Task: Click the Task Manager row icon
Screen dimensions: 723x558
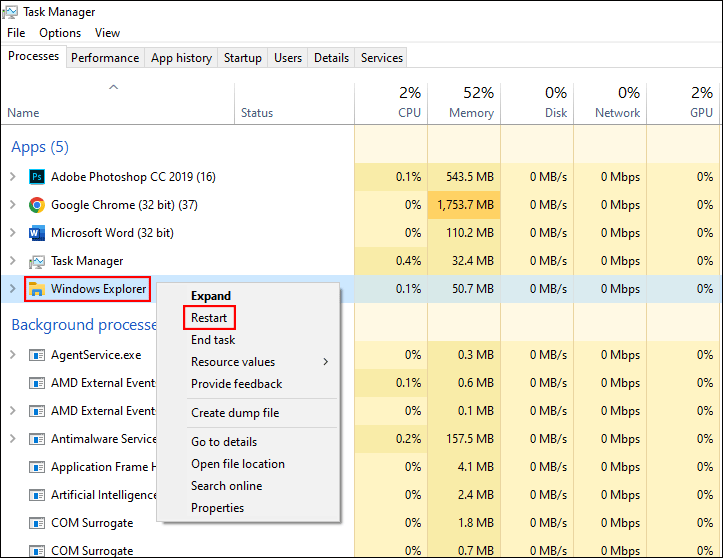Action: coord(37,261)
